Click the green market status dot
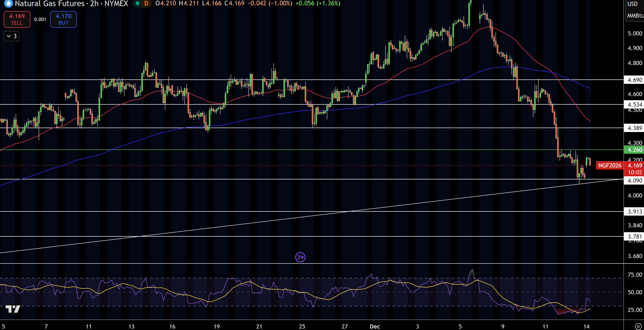The image size is (644, 330). [137, 3]
